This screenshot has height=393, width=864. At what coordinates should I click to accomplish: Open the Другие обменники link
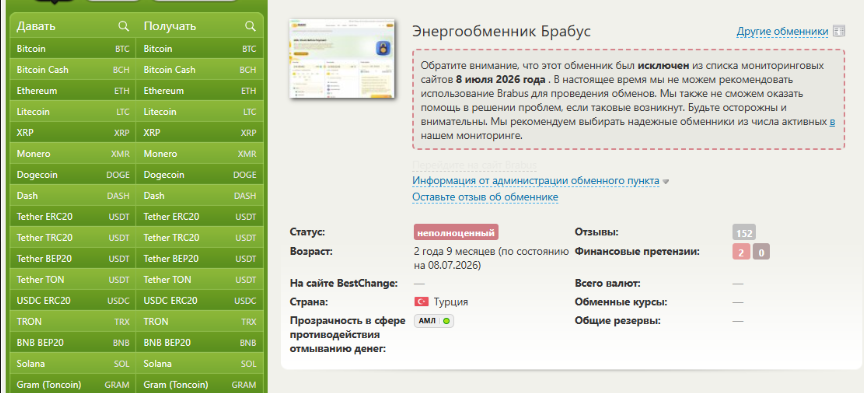tap(782, 32)
